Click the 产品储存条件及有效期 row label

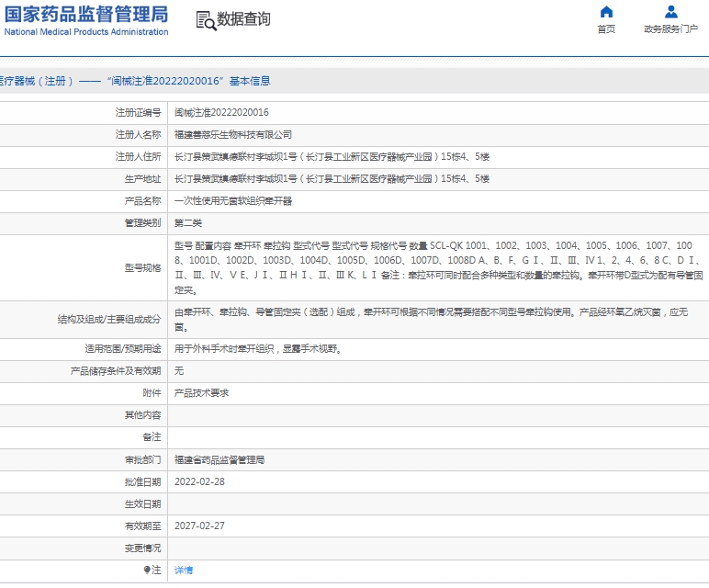coord(116,371)
